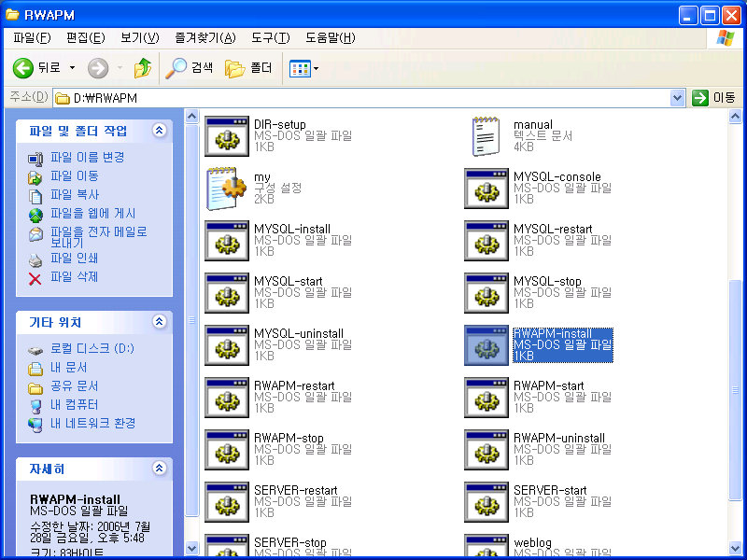The width and height of the screenshot is (747, 560).
Task: Click the address field showing D:\RWAPM
Action: coord(362,98)
